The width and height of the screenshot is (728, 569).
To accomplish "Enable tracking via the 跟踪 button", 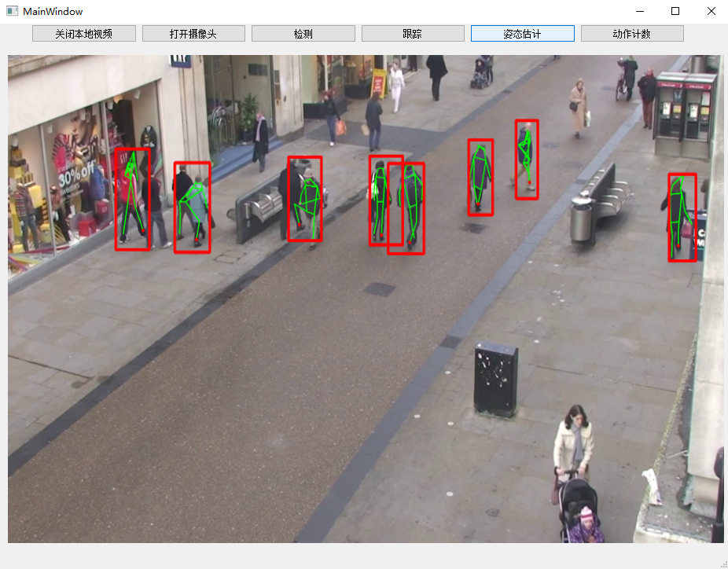I will (412, 33).
